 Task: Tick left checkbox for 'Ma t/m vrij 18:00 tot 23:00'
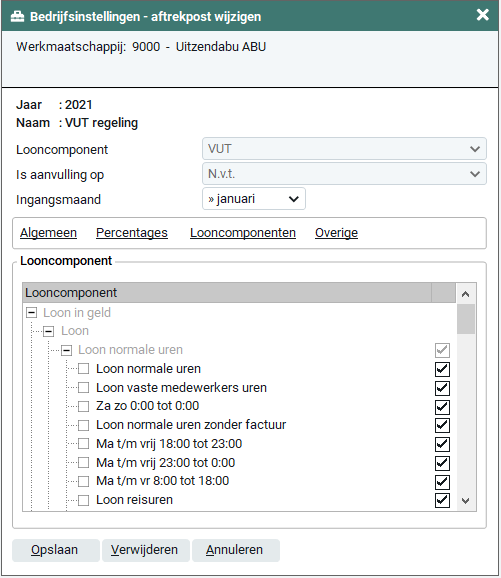pyautogui.click(x=84, y=444)
